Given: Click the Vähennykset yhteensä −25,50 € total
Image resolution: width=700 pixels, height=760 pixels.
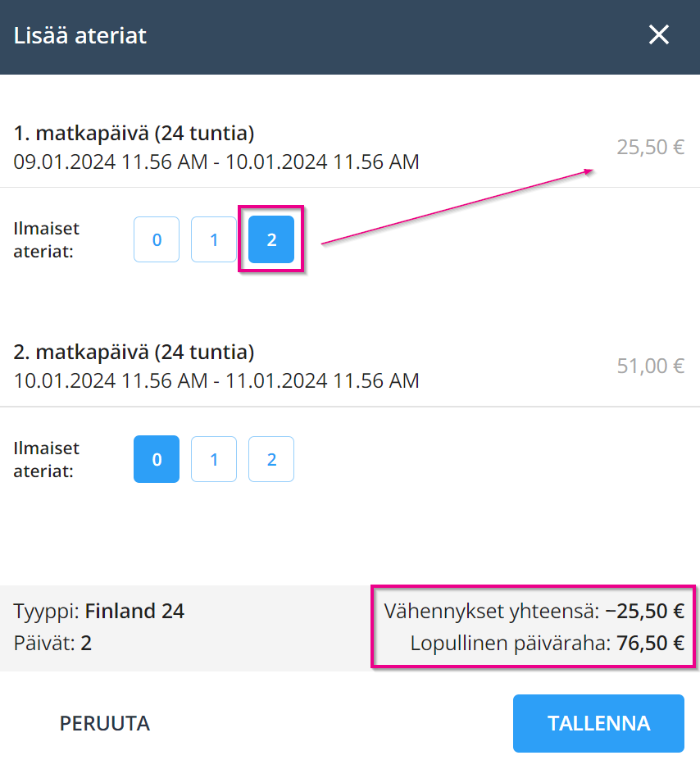Looking at the screenshot, I should tap(534, 611).
